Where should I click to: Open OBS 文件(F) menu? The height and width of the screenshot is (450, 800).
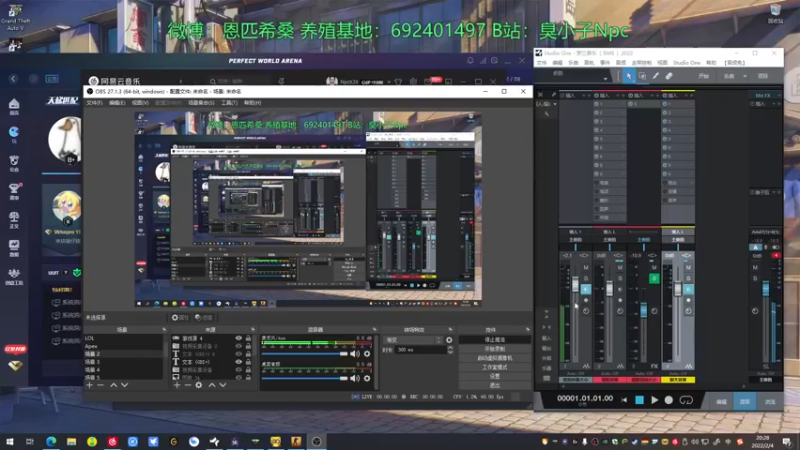94,103
